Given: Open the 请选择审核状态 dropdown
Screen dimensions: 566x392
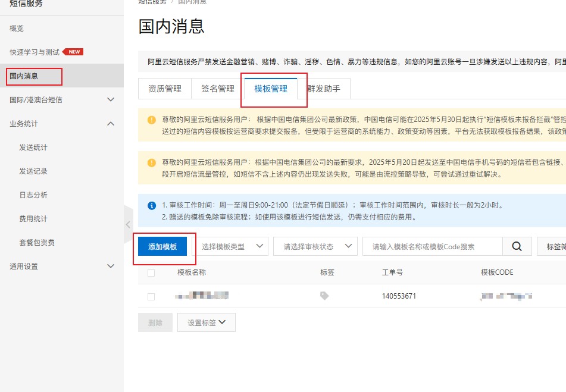Looking at the screenshot, I should 315,246.
